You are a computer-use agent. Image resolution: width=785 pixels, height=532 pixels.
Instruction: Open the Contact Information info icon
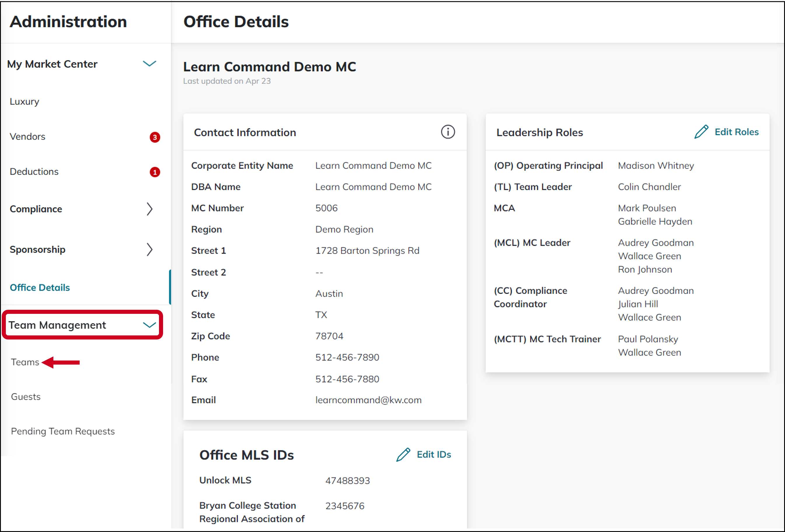pos(448,132)
